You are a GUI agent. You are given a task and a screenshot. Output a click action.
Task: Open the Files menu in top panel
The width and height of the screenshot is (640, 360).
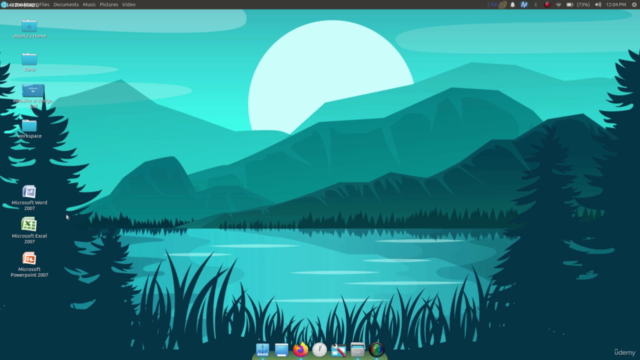coord(44,4)
